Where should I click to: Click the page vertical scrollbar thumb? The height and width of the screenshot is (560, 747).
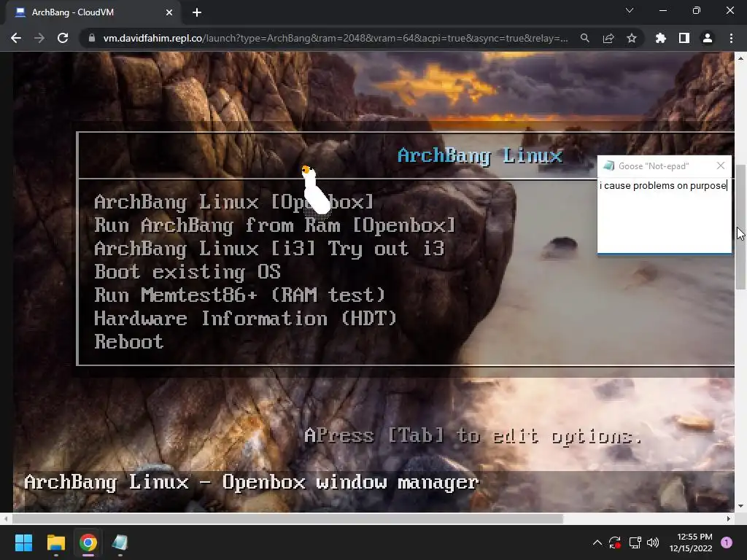[x=740, y=227]
